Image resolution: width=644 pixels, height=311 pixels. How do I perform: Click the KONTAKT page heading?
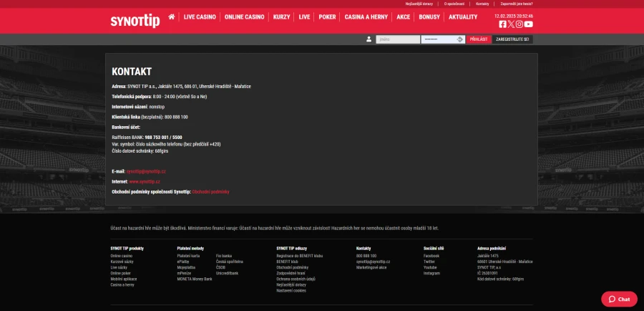132,72
